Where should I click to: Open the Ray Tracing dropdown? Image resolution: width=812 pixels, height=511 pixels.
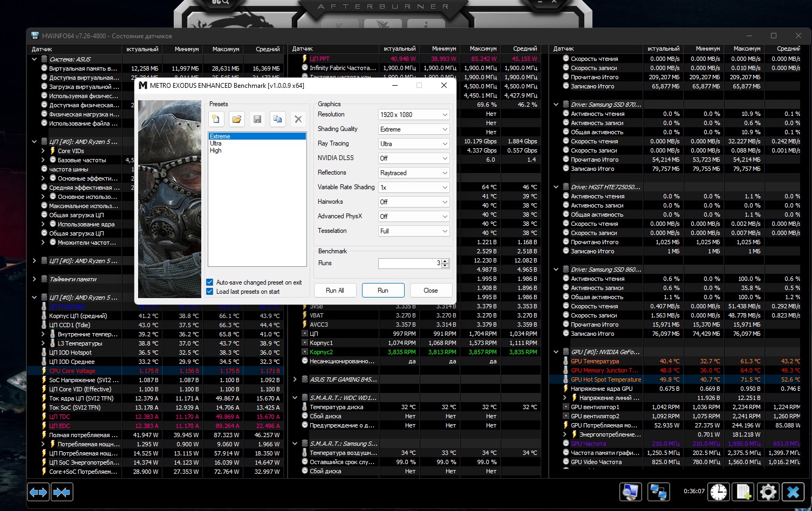[414, 144]
